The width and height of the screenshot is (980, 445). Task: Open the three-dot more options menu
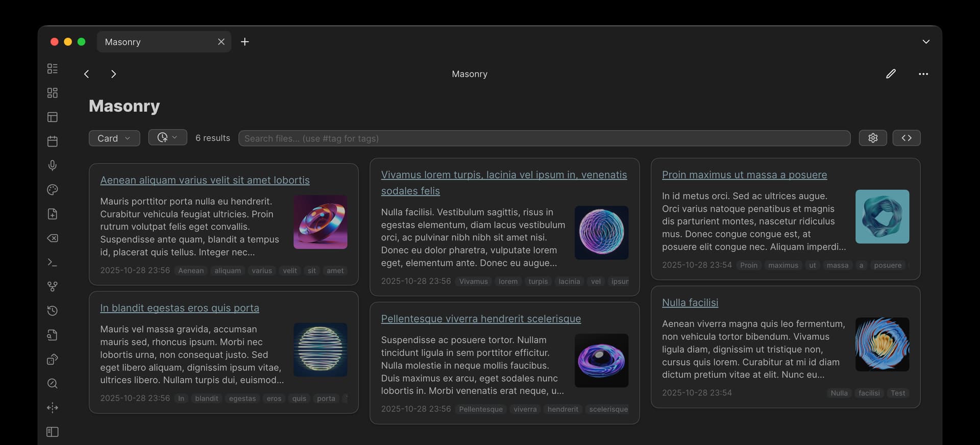coord(923,74)
